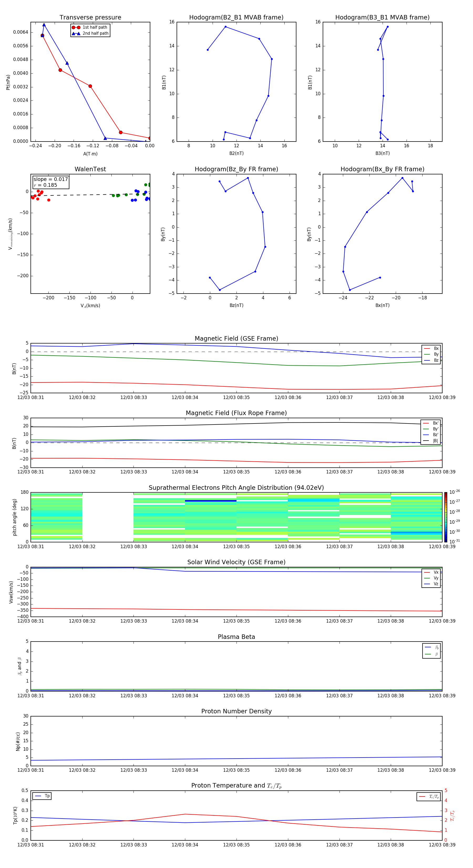The height and width of the screenshot is (868, 473).
Task: Select the Vz entry in velocity legend
Action: pyautogui.click(x=431, y=584)
